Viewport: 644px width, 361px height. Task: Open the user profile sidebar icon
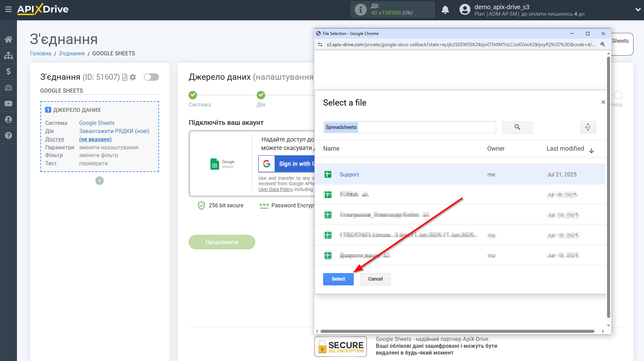point(8,119)
